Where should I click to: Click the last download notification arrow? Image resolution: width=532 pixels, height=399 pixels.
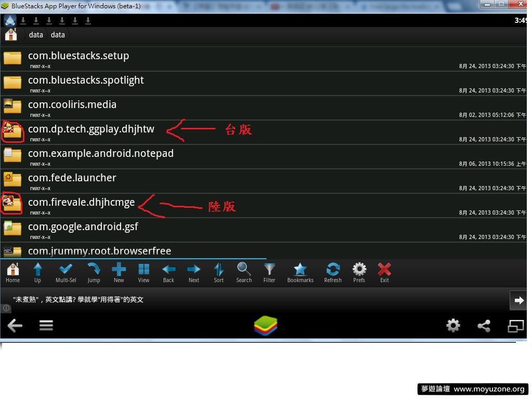[88, 21]
